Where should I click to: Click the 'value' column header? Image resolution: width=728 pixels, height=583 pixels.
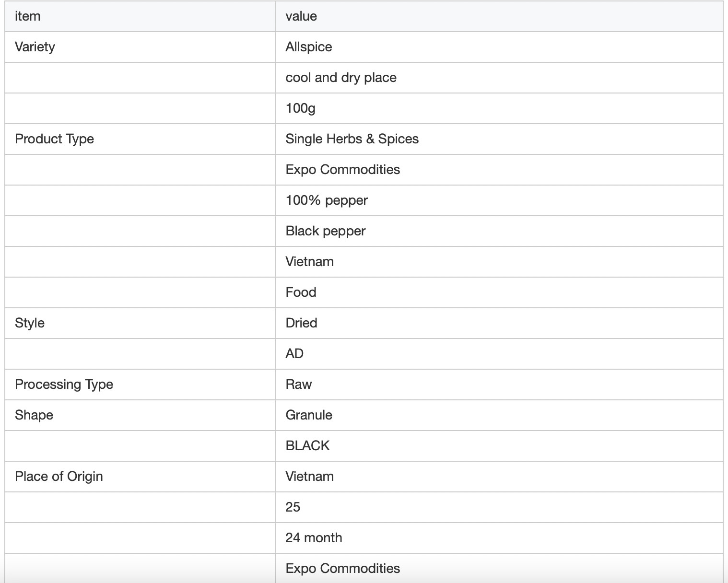click(x=499, y=16)
